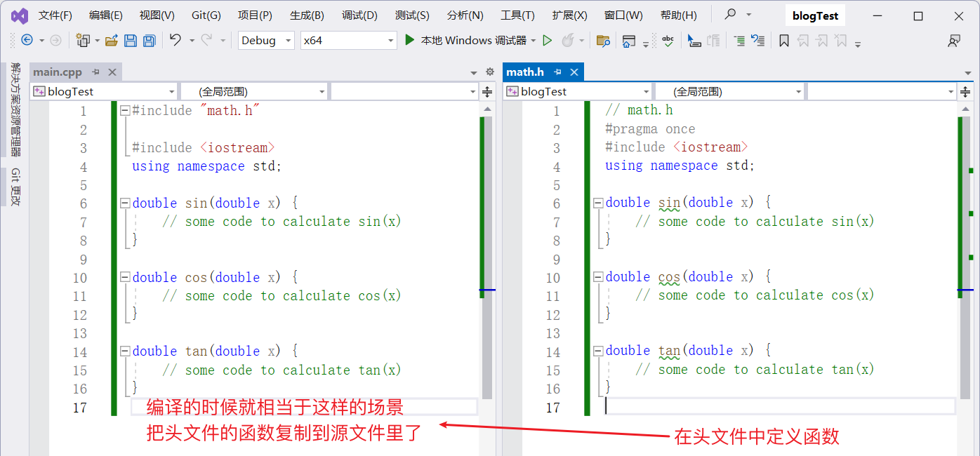Collapse the tan function in math.h
This screenshot has width=980, height=456.
click(598, 350)
